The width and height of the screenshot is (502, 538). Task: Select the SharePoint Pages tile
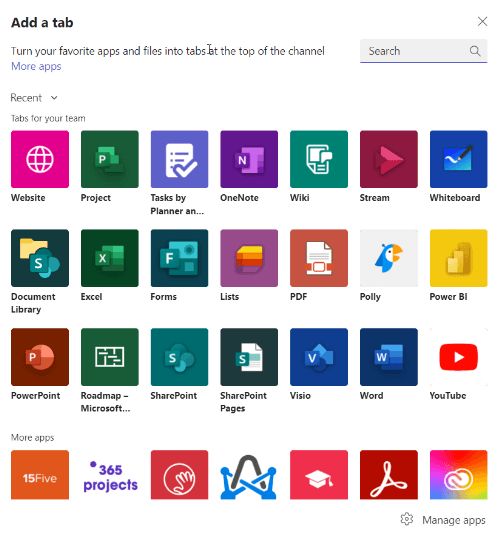coord(249,357)
